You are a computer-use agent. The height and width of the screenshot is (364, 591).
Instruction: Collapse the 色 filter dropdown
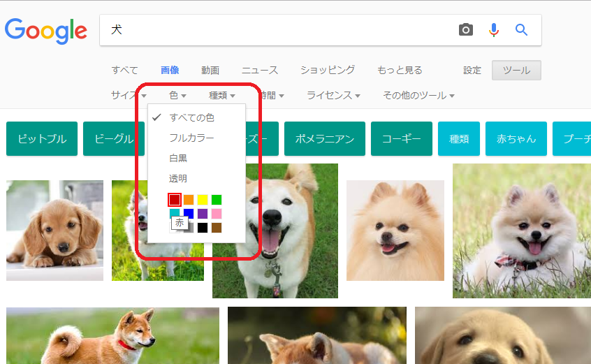(177, 95)
